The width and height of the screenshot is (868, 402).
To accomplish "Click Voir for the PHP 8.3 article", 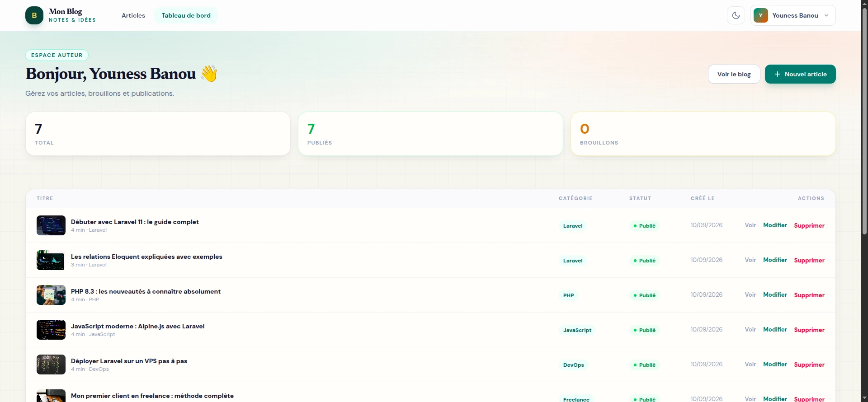I will (750, 294).
